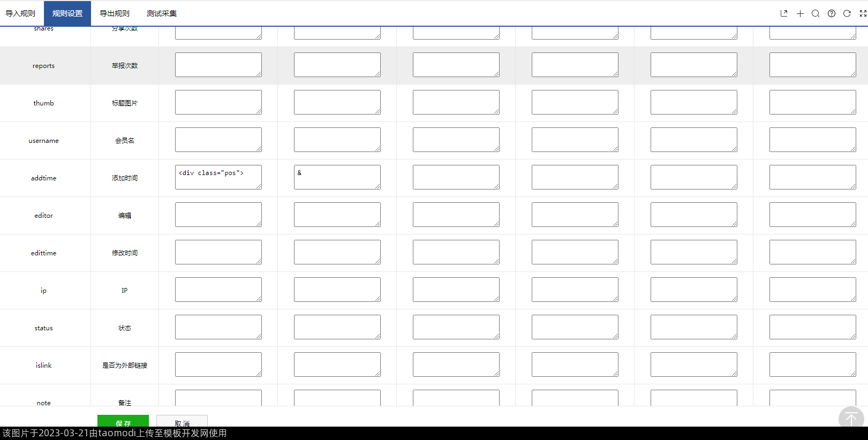The width and height of the screenshot is (868, 440).
Task: Click the first thumb row text box
Action: click(218, 102)
